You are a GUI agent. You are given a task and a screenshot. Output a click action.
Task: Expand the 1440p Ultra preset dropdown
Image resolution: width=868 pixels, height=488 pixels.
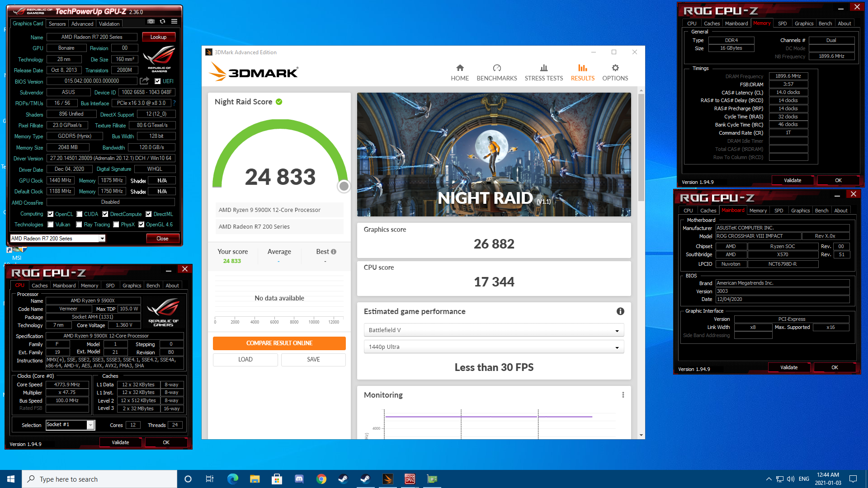(494, 347)
